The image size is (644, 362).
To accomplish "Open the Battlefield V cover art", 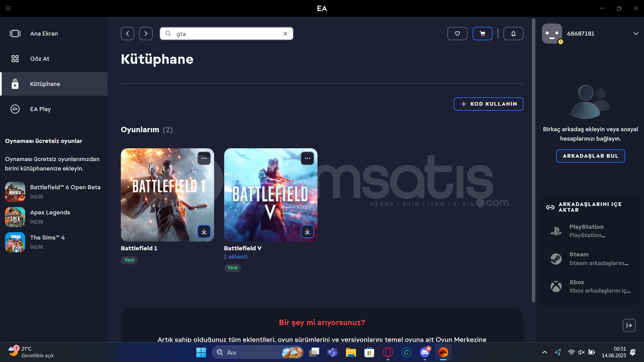I will click(x=270, y=195).
